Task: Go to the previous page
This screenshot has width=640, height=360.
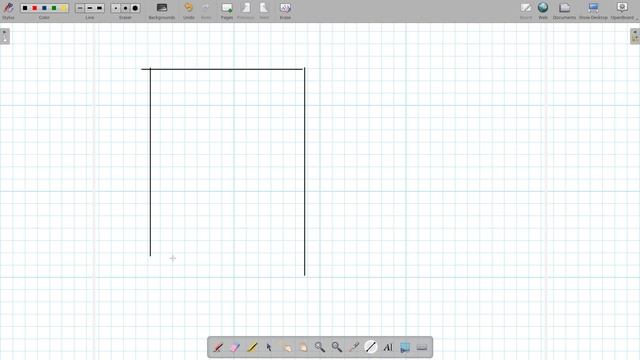Action: (x=246, y=11)
